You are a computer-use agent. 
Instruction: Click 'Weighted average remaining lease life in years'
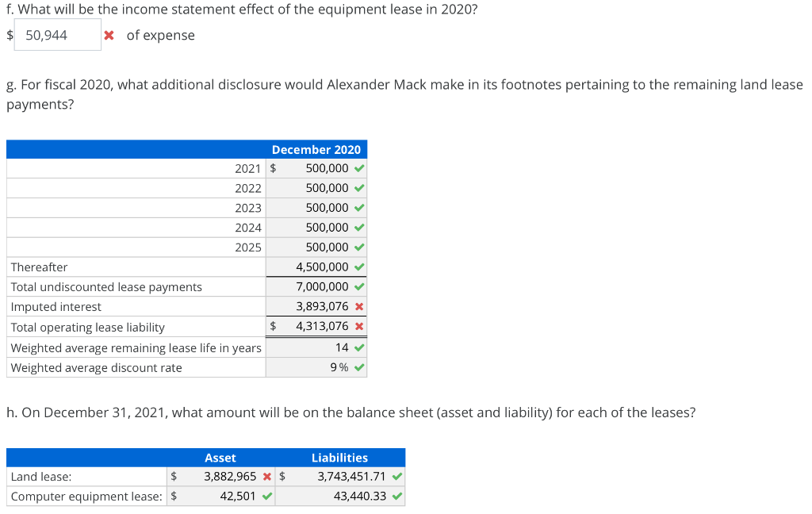coord(136,348)
